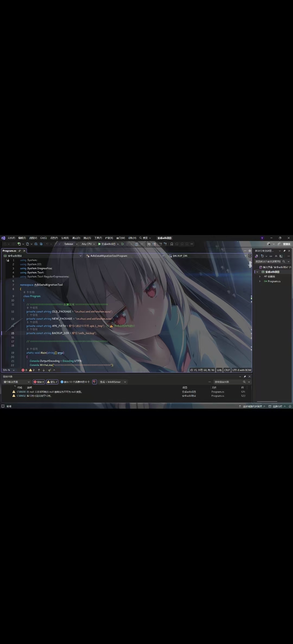The width and height of the screenshot is (293, 644).
Task: Open the 105 % zoom level dropdown
Action: [x=9, y=370]
